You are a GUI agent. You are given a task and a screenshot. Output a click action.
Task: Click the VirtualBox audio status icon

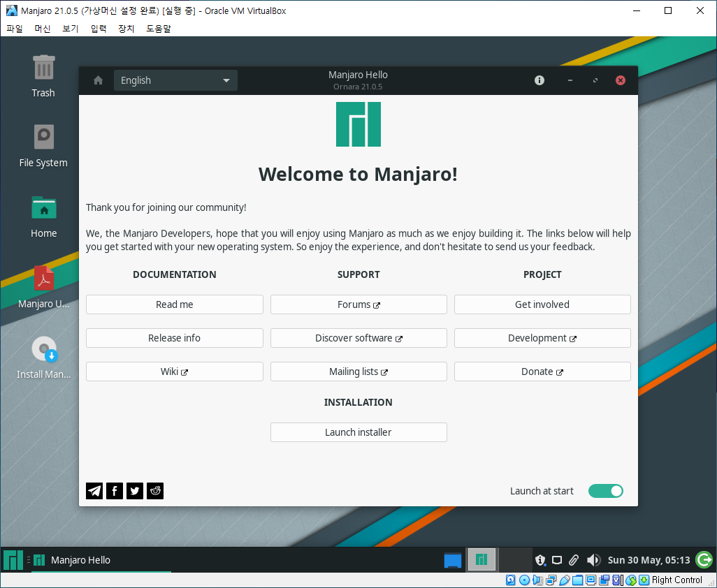coord(538,580)
